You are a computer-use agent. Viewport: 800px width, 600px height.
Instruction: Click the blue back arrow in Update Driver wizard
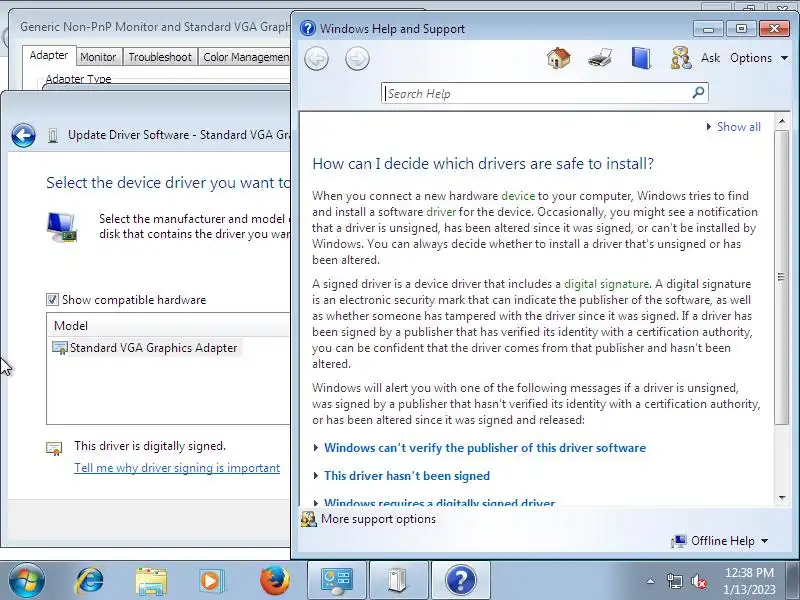click(x=23, y=136)
